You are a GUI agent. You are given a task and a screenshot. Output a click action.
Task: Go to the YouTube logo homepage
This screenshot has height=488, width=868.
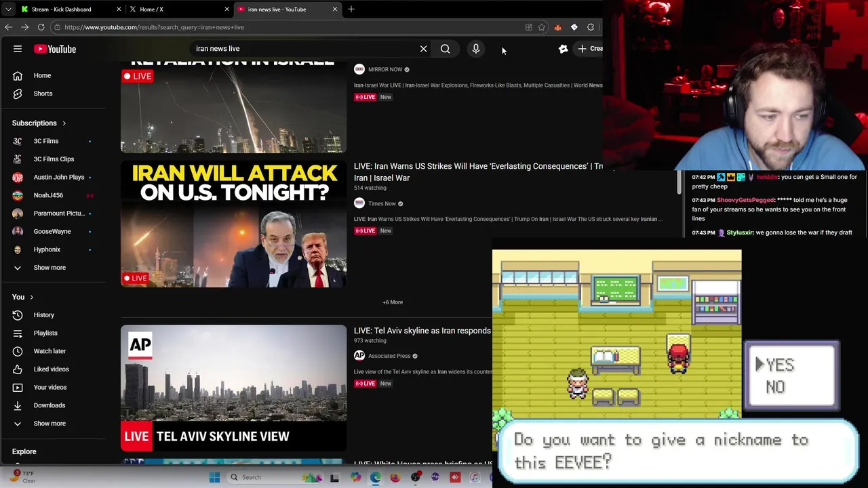(55, 49)
